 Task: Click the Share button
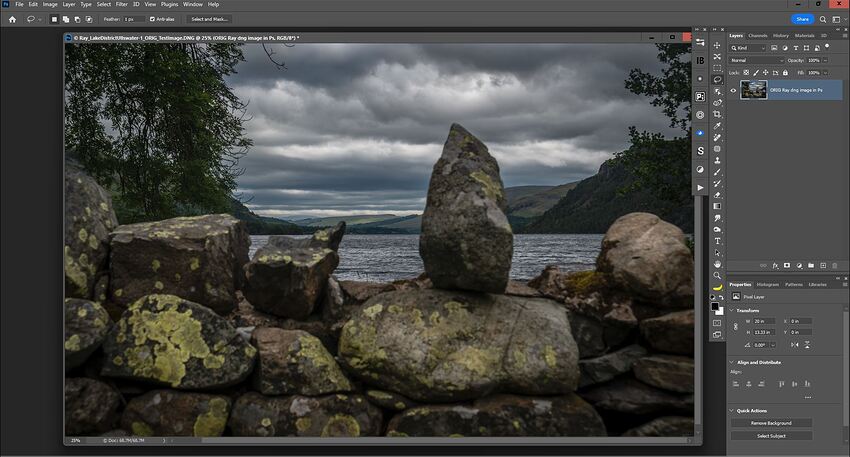[x=802, y=19]
